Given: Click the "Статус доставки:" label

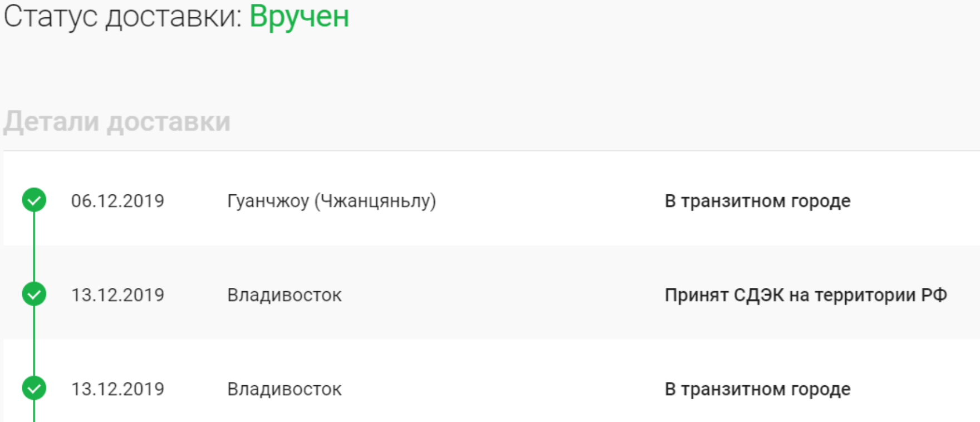Looking at the screenshot, I should pos(123,16).
